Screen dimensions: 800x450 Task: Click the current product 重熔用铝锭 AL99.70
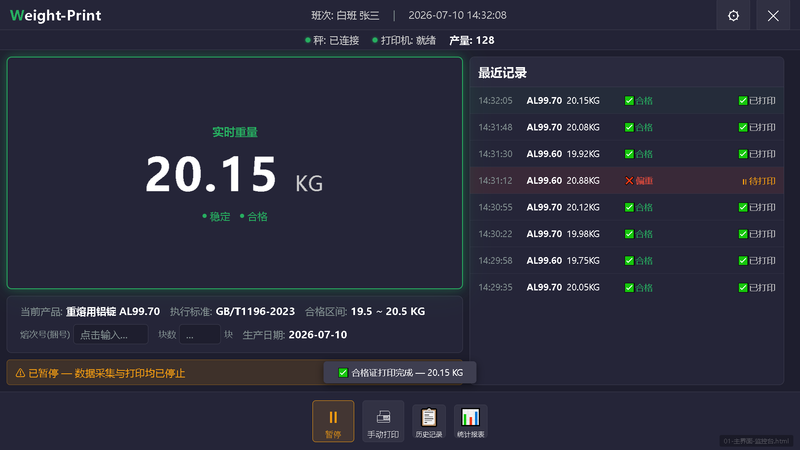(x=113, y=311)
